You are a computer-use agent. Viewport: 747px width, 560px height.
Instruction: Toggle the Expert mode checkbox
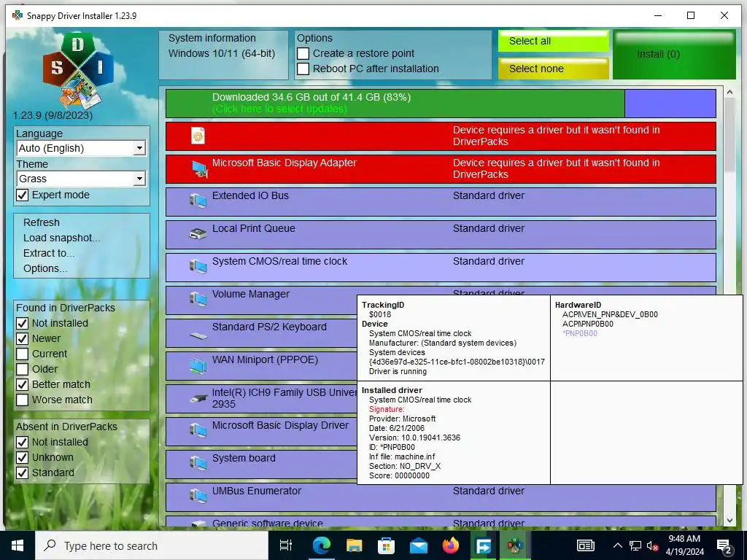[x=22, y=195]
